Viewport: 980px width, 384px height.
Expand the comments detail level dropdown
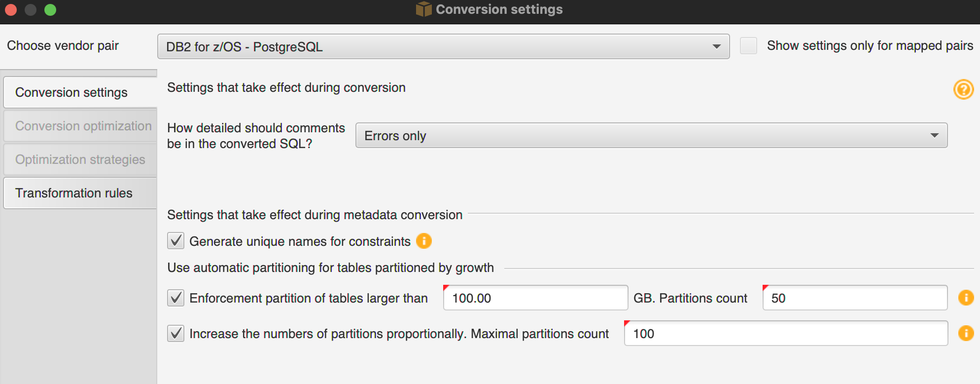pos(651,136)
